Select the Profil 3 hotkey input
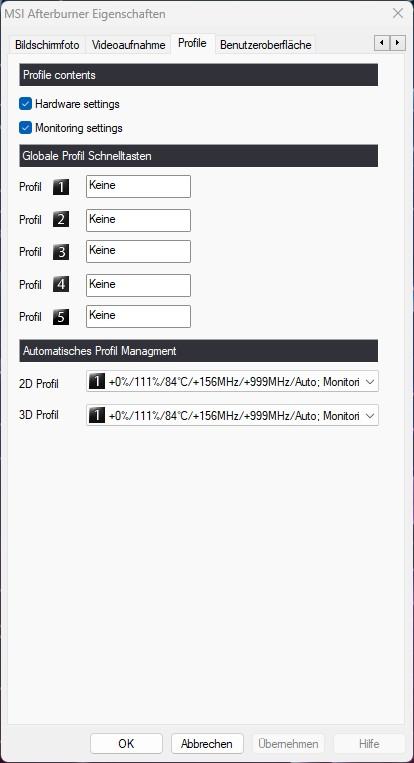This screenshot has width=414, height=763. pyautogui.click(x=139, y=252)
